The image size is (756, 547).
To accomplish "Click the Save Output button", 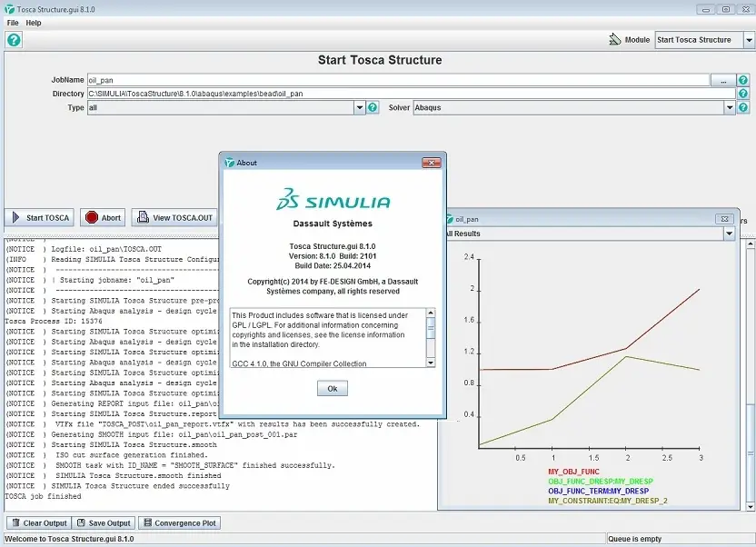I will [x=104, y=522].
